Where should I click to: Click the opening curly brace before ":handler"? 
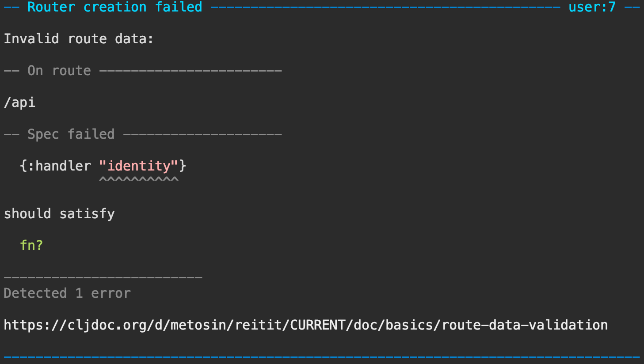(x=23, y=166)
